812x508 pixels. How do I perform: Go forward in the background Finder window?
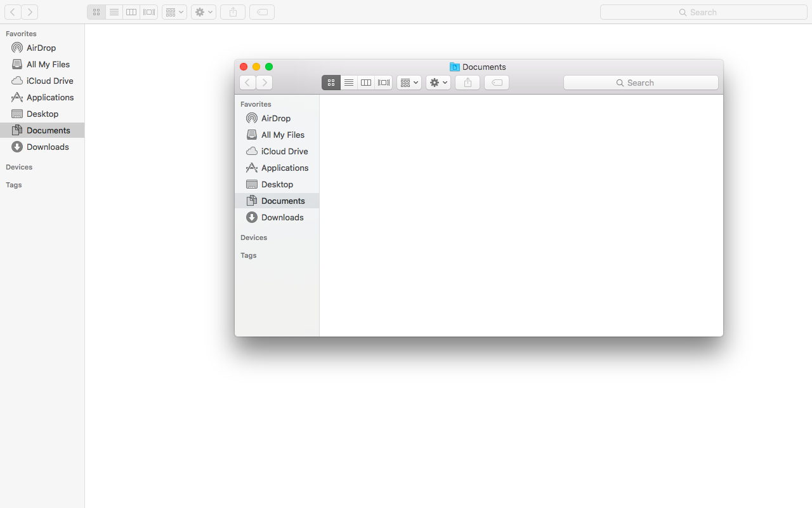[x=30, y=12]
